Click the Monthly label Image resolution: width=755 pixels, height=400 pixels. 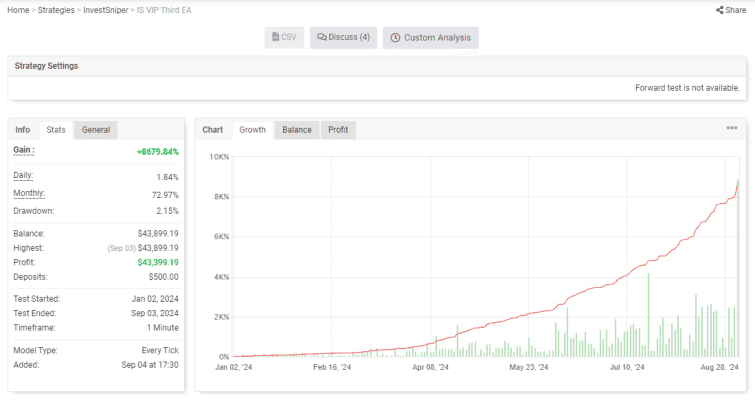[29, 194]
